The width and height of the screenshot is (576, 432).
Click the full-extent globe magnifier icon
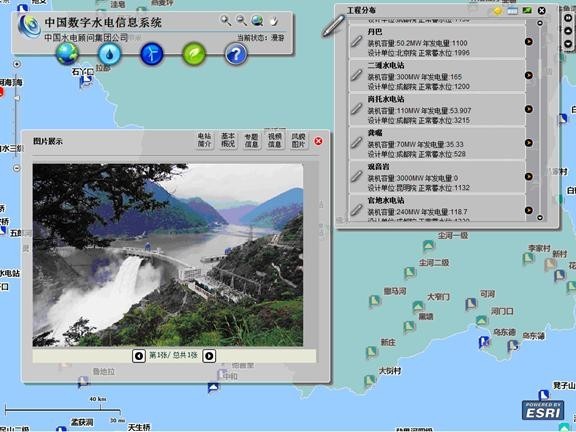pos(257,21)
